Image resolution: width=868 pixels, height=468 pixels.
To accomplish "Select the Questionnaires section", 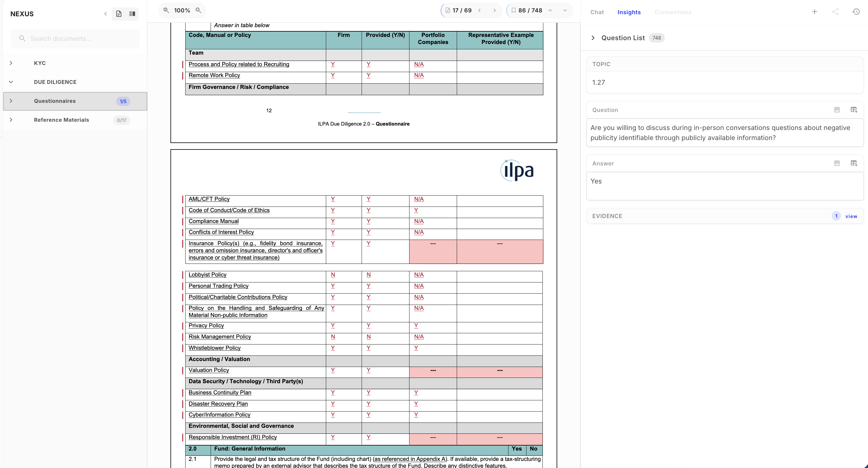I will click(x=55, y=101).
